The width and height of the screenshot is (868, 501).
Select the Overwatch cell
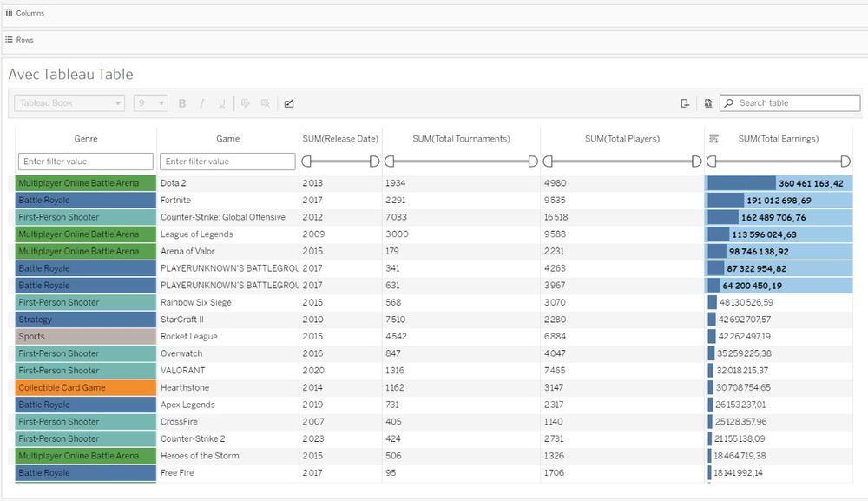point(228,353)
